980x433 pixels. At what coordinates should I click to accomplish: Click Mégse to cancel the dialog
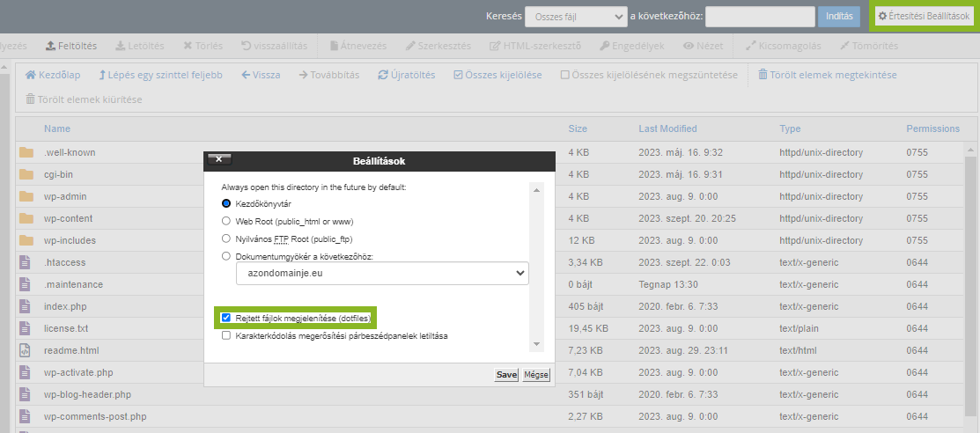click(535, 374)
